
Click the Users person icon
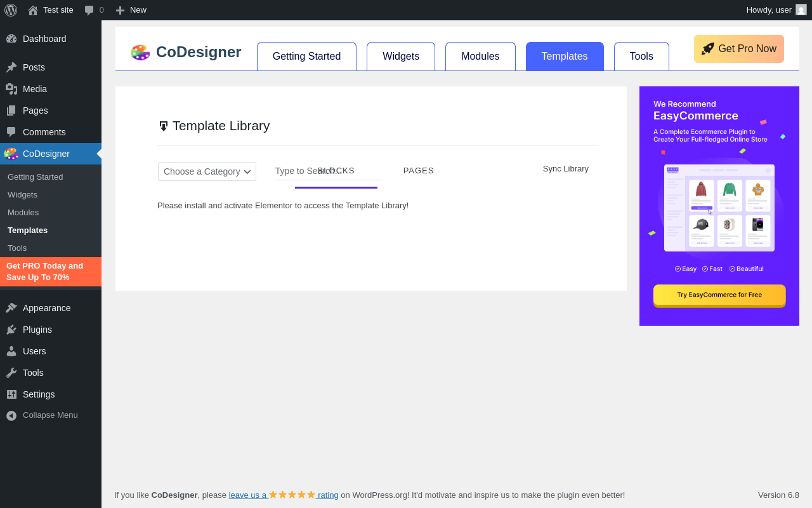[11, 351]
